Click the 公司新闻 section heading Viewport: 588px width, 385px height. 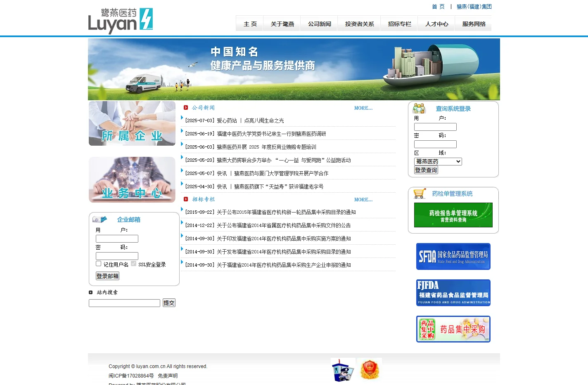click(x=203, y=108)
